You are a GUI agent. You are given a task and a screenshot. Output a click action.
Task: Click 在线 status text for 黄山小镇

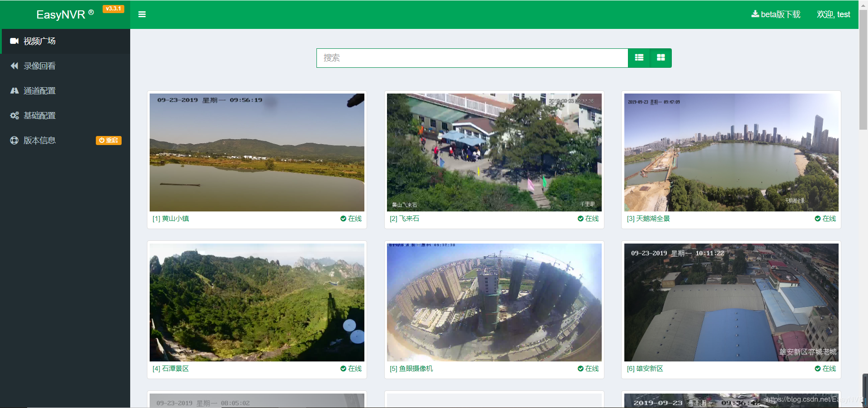tap(355, 219)
